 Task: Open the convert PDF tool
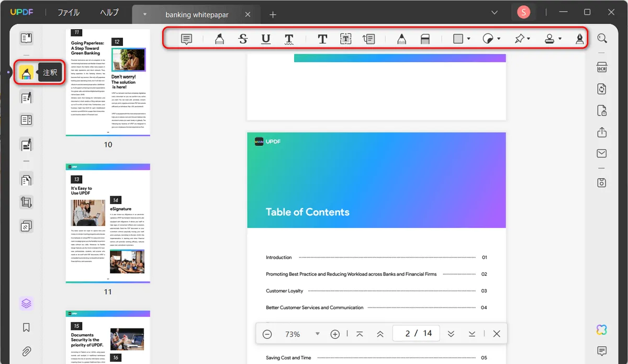click(x=602, y=89)
